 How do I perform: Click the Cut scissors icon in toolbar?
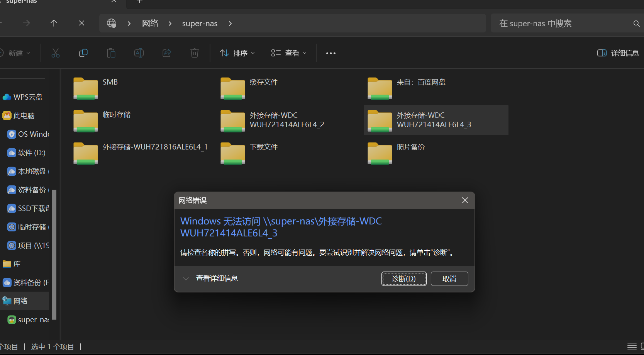tap(56, 53)
